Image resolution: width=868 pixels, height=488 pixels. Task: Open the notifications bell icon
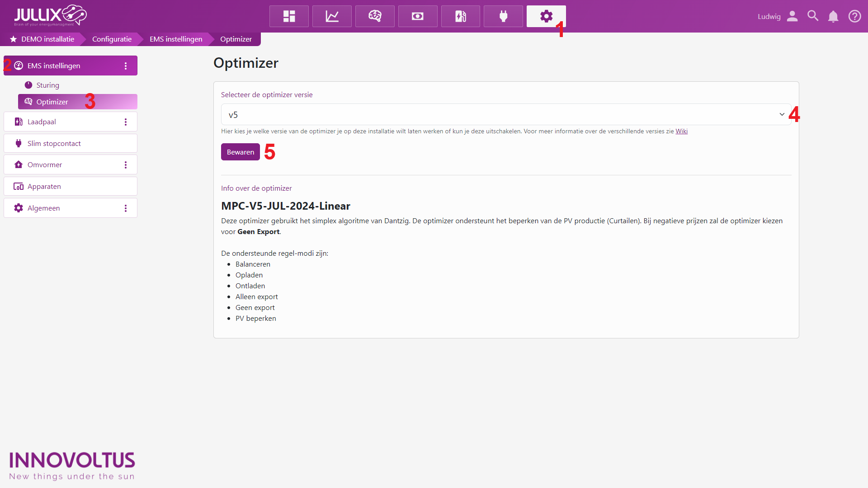(x=833, y=16)
